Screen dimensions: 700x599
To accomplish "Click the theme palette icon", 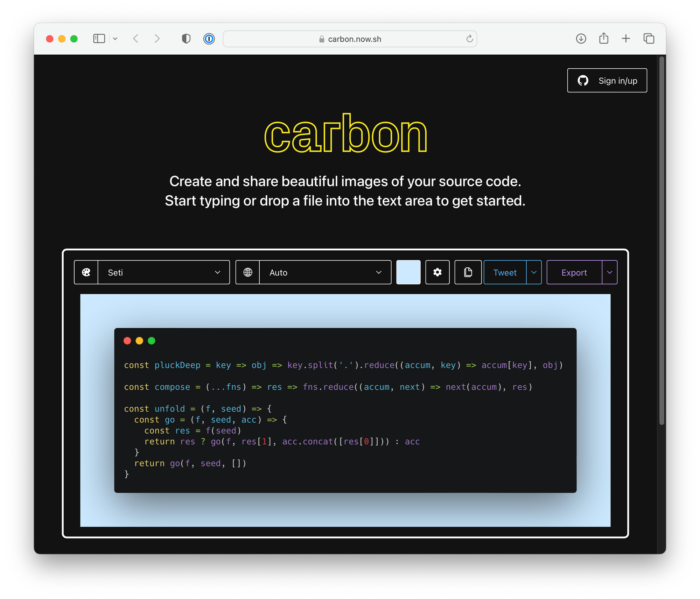I will click(x=86, y=272).
